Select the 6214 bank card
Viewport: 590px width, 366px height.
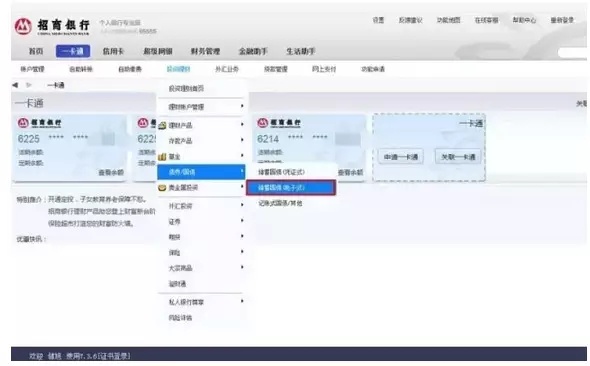[x=310, y=148]
